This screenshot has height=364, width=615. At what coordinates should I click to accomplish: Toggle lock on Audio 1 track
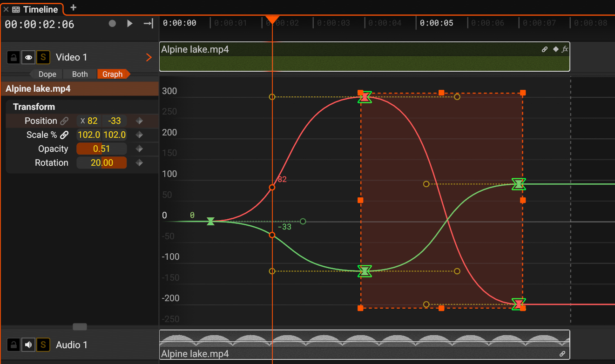click(14, 345)
